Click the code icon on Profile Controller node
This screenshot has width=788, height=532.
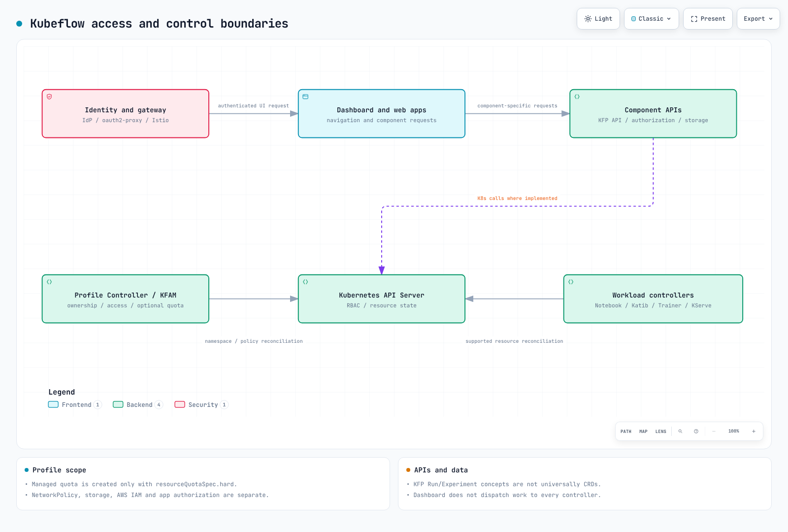point(49,282)
